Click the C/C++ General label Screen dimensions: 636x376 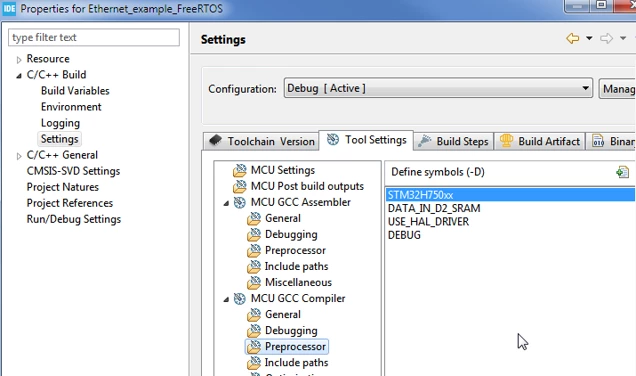62,155
